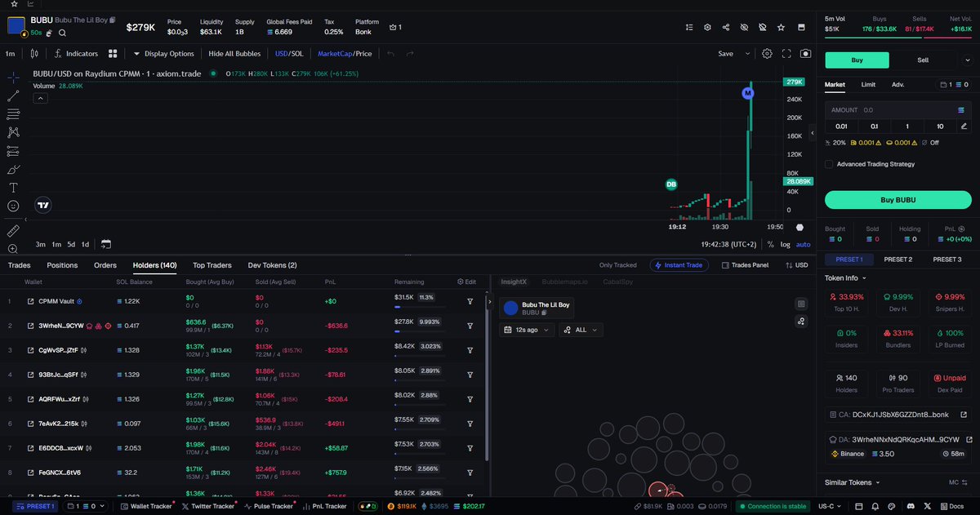Hide token with the crossed-eye icon

(x=744, y=27)
